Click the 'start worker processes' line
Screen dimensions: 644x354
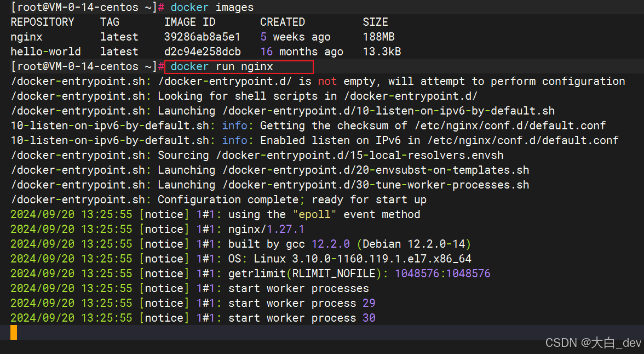pos(189,289)
